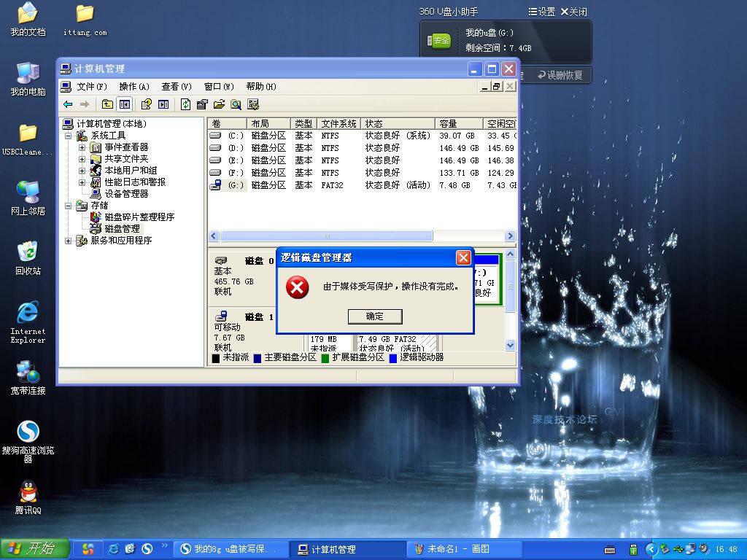The height and width of the screenshot is (560, 747).
Task: Click the 容量 column header
Action: (x=457, y=124)
